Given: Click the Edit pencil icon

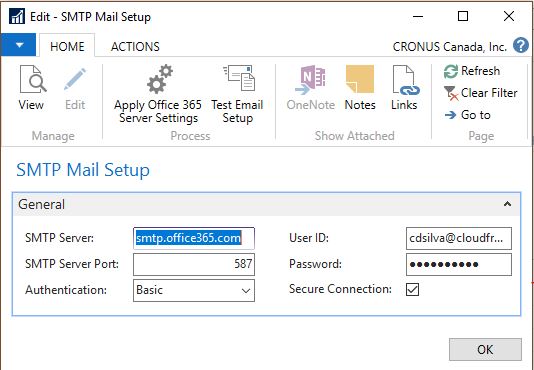Looking at the screenshot, I should 75,79.
